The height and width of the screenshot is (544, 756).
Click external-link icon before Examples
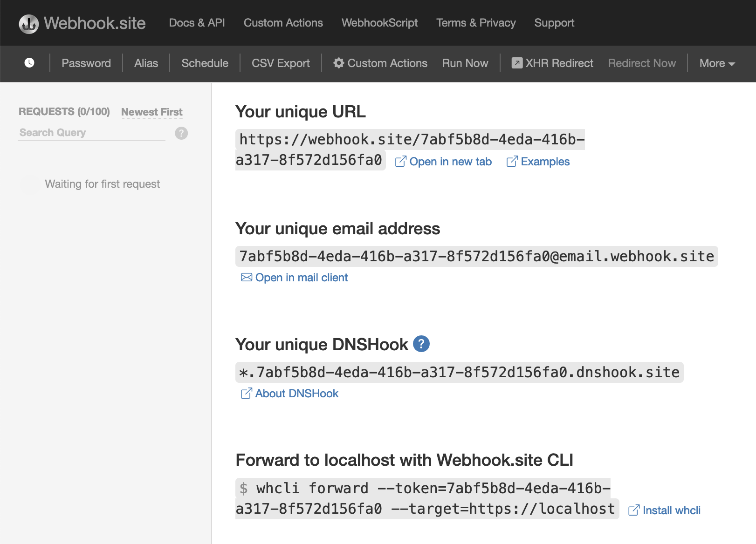512,162
